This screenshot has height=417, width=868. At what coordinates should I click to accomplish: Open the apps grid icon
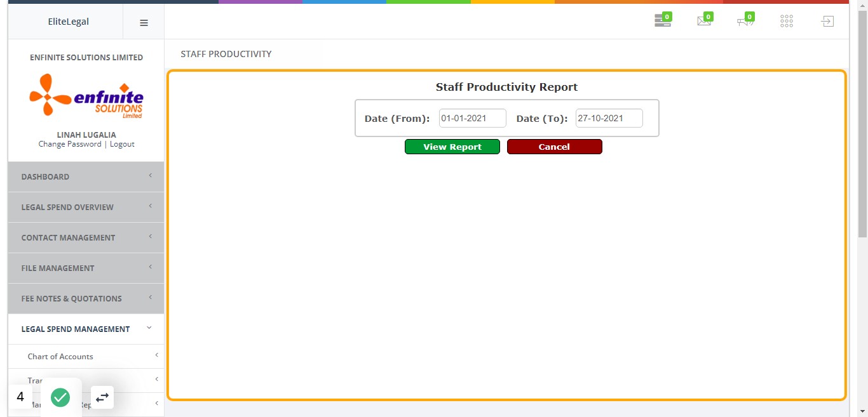pyautogui.click(x=787, y=22)
